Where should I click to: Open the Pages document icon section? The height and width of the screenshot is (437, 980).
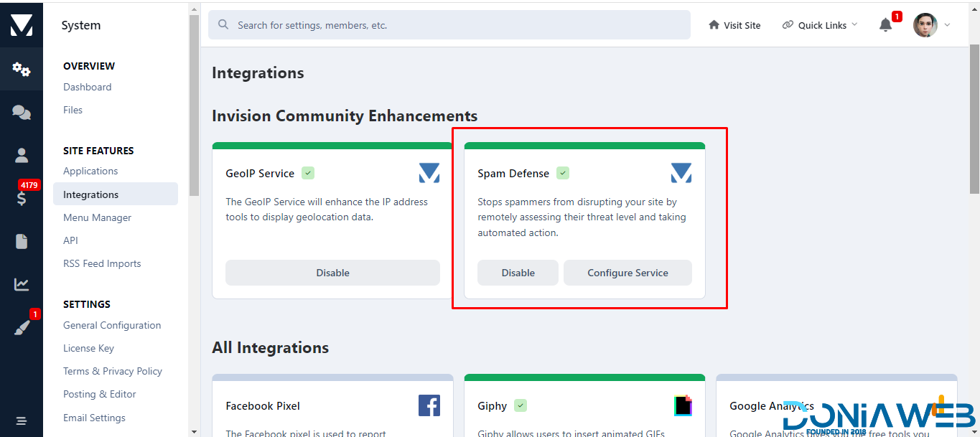coord(22,242)
